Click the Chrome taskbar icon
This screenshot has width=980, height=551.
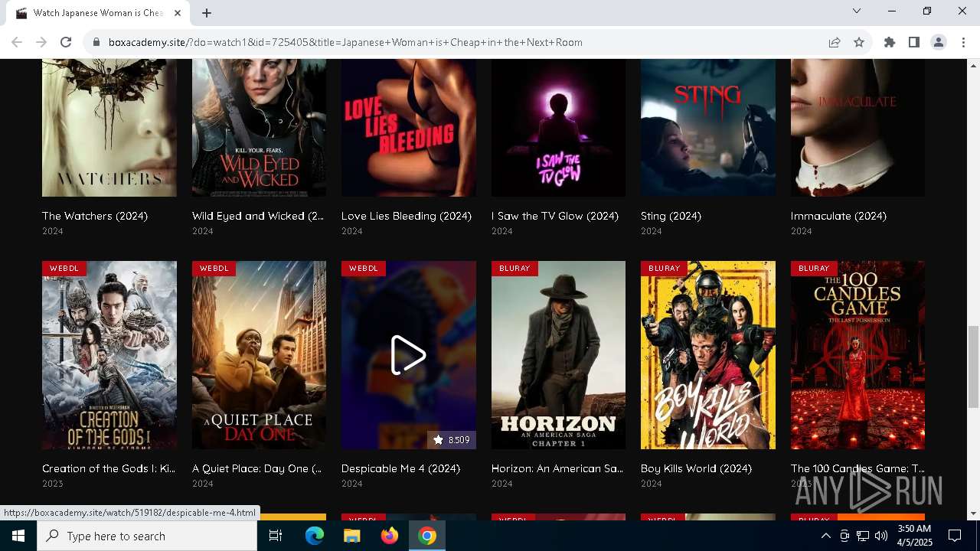427,536
